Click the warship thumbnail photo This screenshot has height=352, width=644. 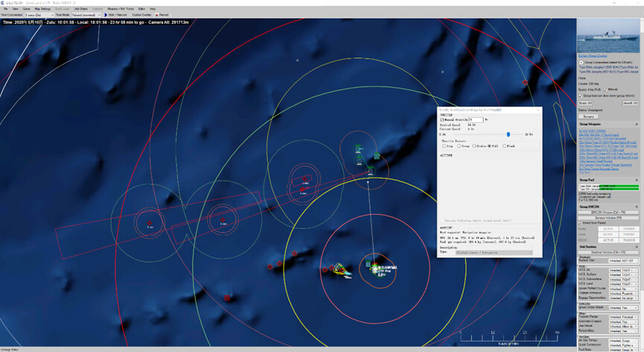point(608,36)
